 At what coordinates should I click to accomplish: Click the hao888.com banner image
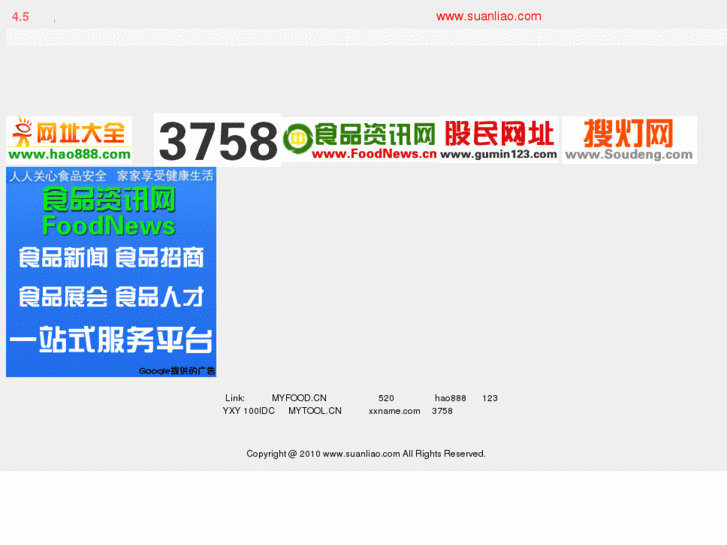click(69, 140)
